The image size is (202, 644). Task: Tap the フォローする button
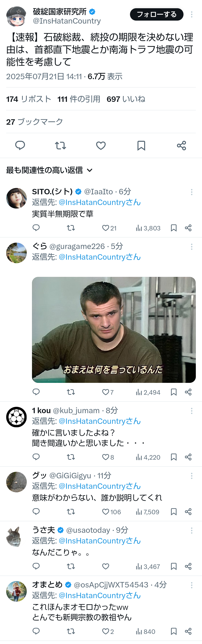pos(157,14)
